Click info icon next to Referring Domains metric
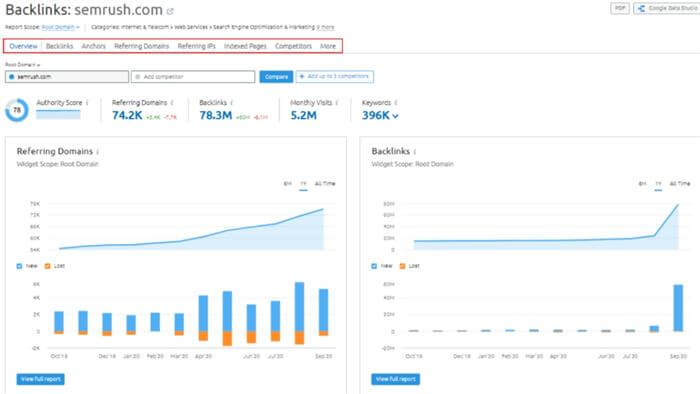This screenshot has width=700, height=394. pyautogui.click(x=172, y=103)
